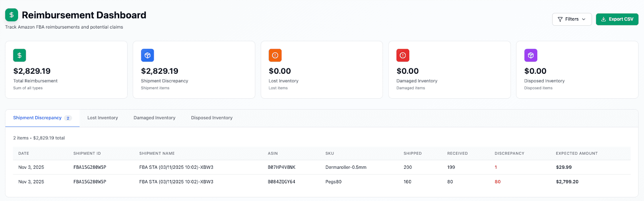
Task: Expand the Filters dropdown chevron
Action: click(584, 19)
